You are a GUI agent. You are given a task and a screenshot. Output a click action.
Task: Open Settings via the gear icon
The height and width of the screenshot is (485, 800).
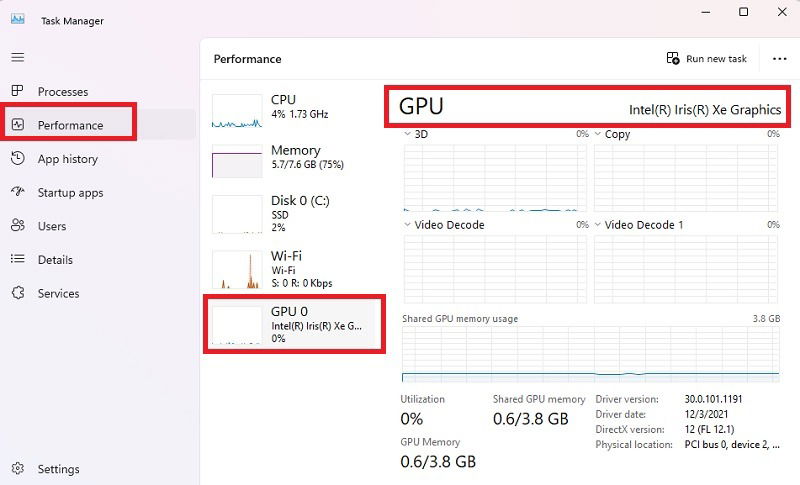(18, 468)
